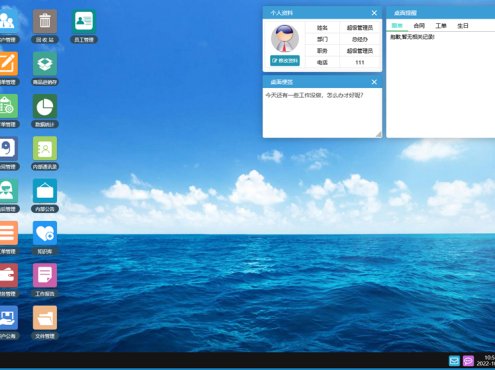This screenshot has width=495, height=370.
Task: Click the 个人资料 panel title
Action: click(x=282, y=13)
